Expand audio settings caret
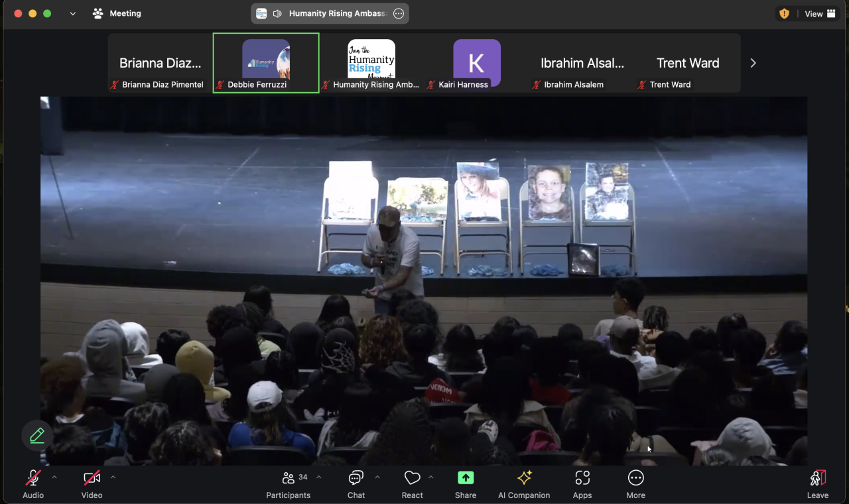The width and height of the screenshot is (849, 504). (54, 477)
